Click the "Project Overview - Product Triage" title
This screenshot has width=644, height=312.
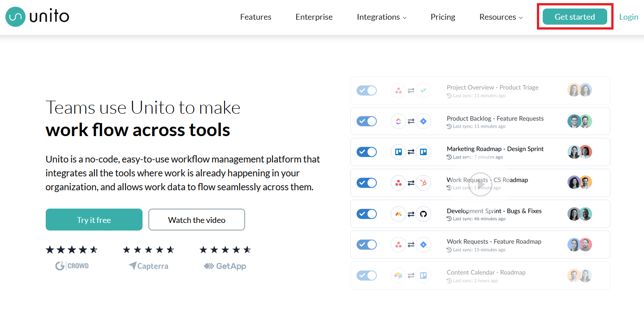pos(493,88)
